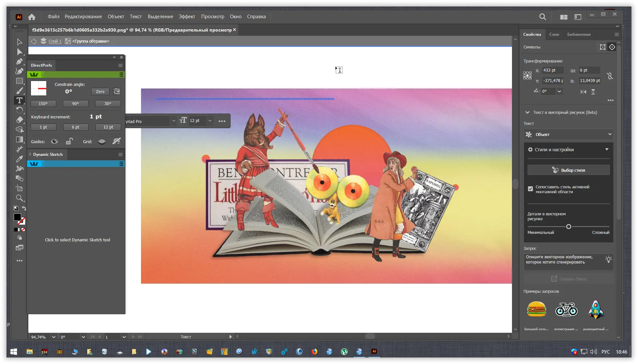This screenshot has width=638, height=364.
Task: Open the Объект type dropdown
Action: 568,134
